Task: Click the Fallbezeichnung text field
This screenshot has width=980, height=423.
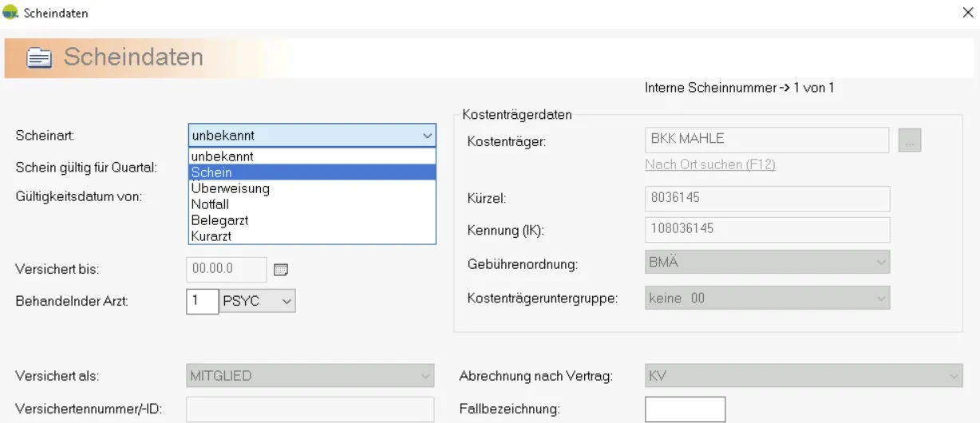Action: (685, 409)
